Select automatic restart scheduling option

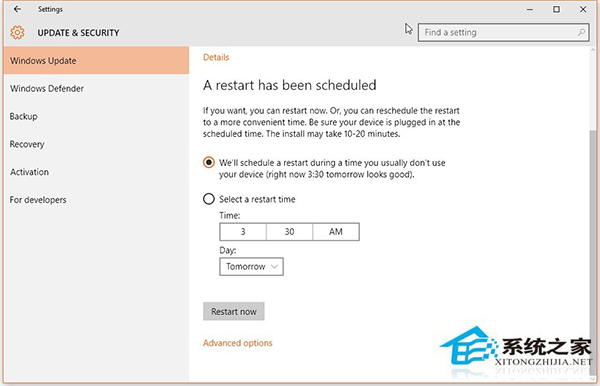[x=209, y=163]
